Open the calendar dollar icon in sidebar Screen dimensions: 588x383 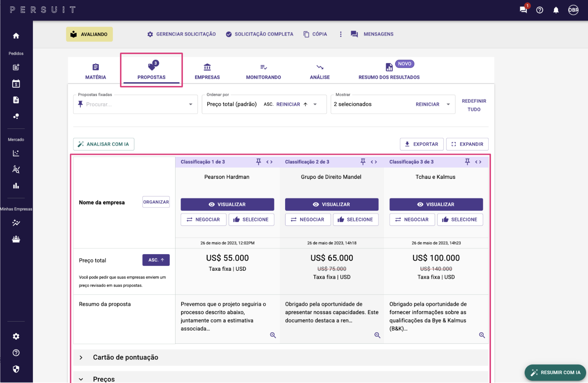click(16, 83)
